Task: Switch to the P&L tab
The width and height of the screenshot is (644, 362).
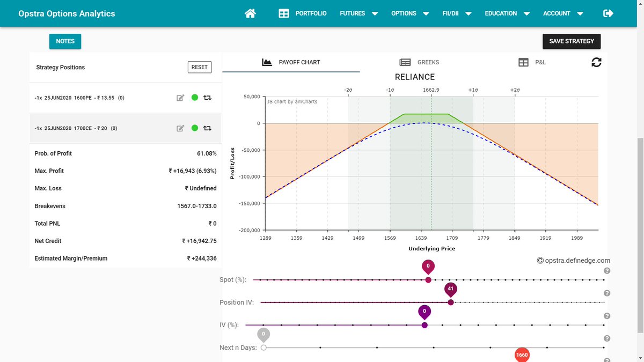Action: pos(532,62)
